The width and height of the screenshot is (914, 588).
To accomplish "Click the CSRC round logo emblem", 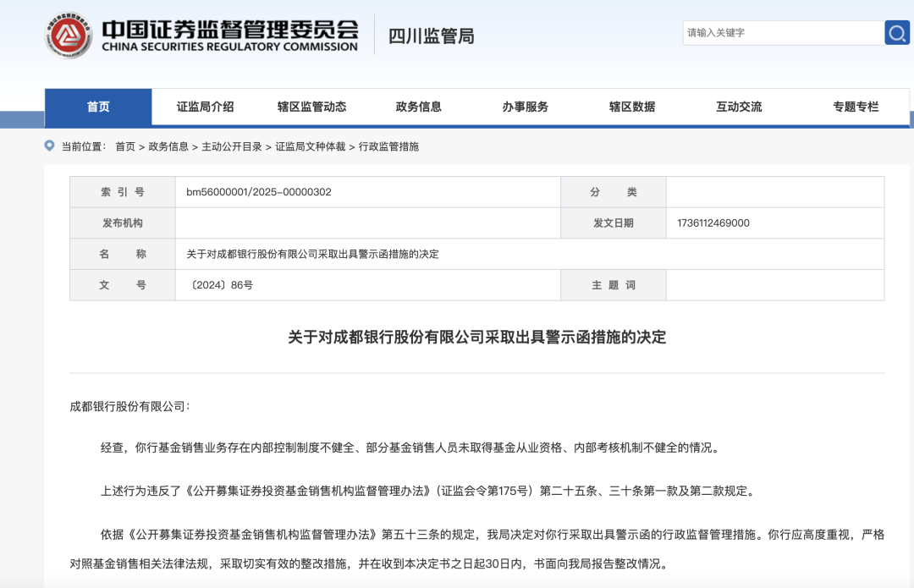I will (69, 35).
